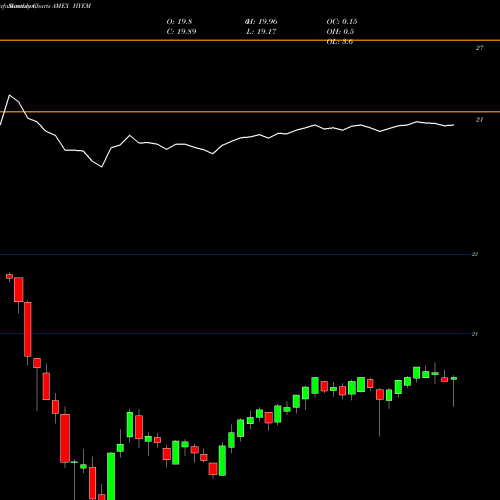Click the 22 price axis label
Image resolution: width=500 pixels, height=500 pixels.
(475, 254)
